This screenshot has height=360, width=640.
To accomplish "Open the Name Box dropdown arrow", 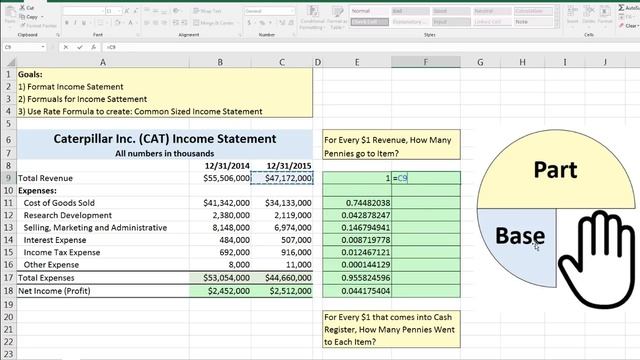I will [43, 47].
